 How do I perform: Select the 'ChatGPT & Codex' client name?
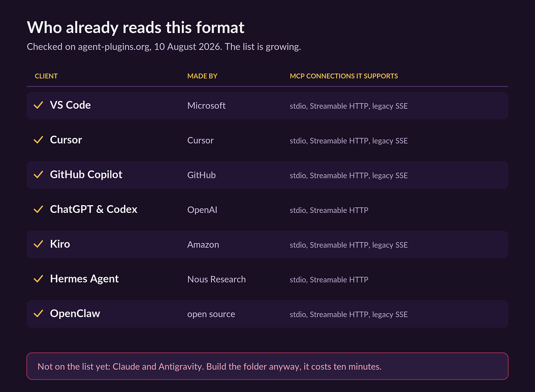coord(93,209)
